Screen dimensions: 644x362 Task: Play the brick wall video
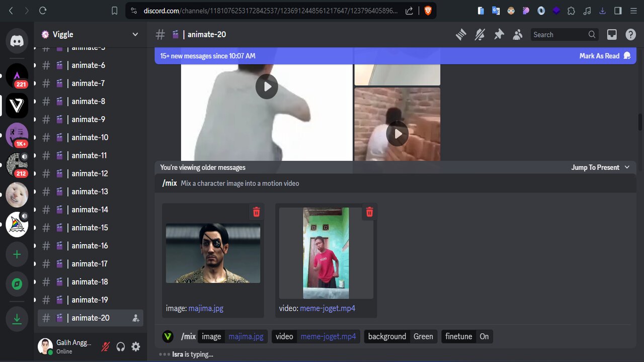pyautogui.click(x=397, y=134)
